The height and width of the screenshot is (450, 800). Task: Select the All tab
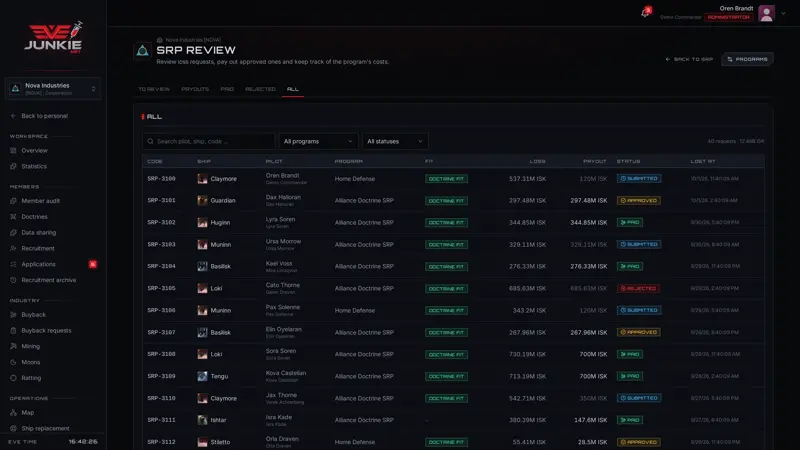point(292,89)
